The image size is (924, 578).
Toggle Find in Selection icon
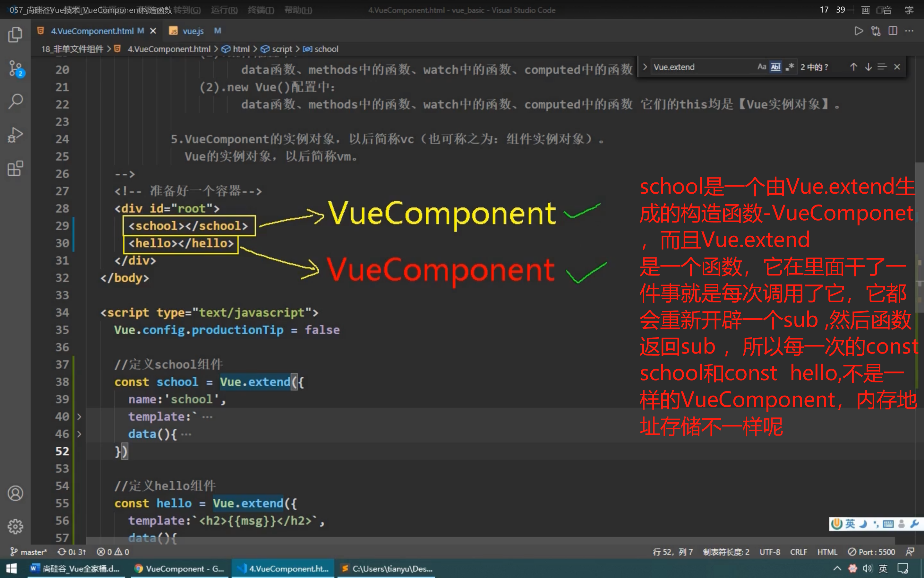coord(882,67)
